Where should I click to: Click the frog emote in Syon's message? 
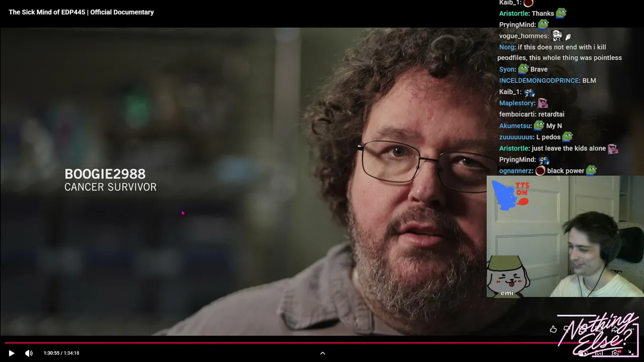(523, 69)
